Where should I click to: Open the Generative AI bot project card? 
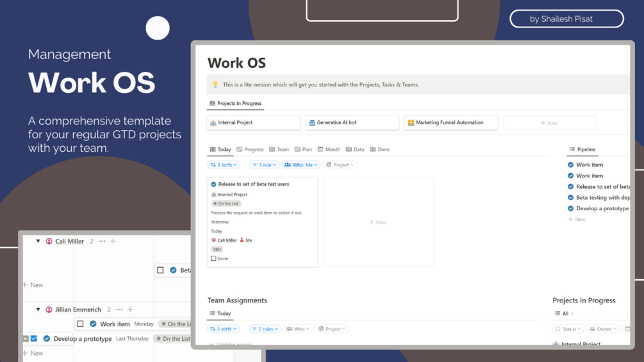352,123
